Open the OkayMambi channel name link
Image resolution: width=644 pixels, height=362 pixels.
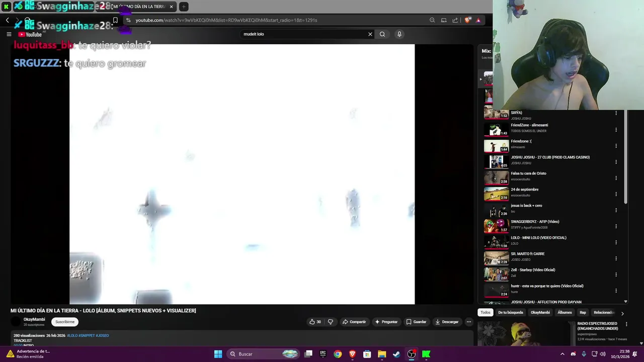[x=34, y=319]
